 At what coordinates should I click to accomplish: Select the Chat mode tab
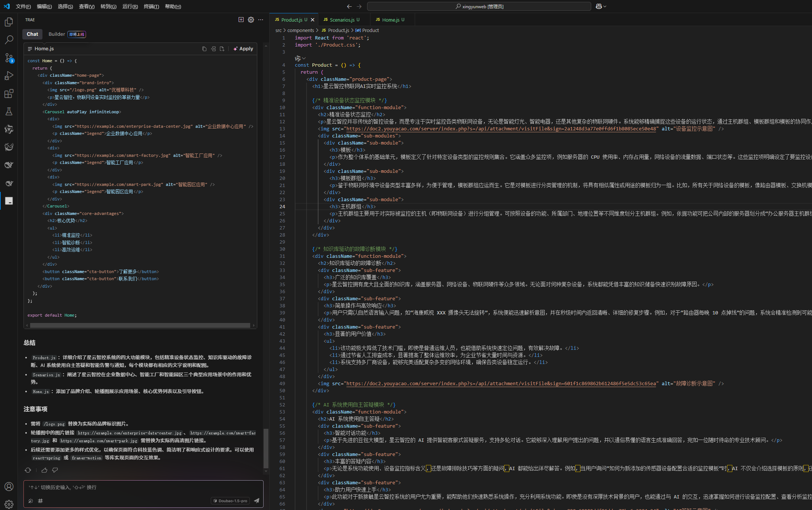click(32, 34)
